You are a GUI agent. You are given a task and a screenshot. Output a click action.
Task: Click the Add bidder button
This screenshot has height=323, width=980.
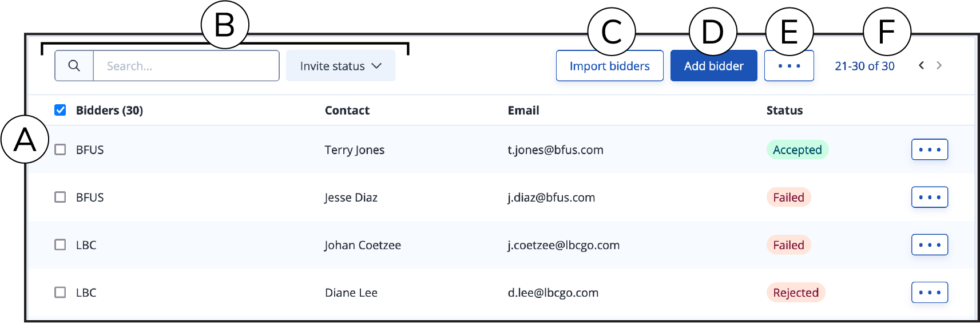coord(713,66)
